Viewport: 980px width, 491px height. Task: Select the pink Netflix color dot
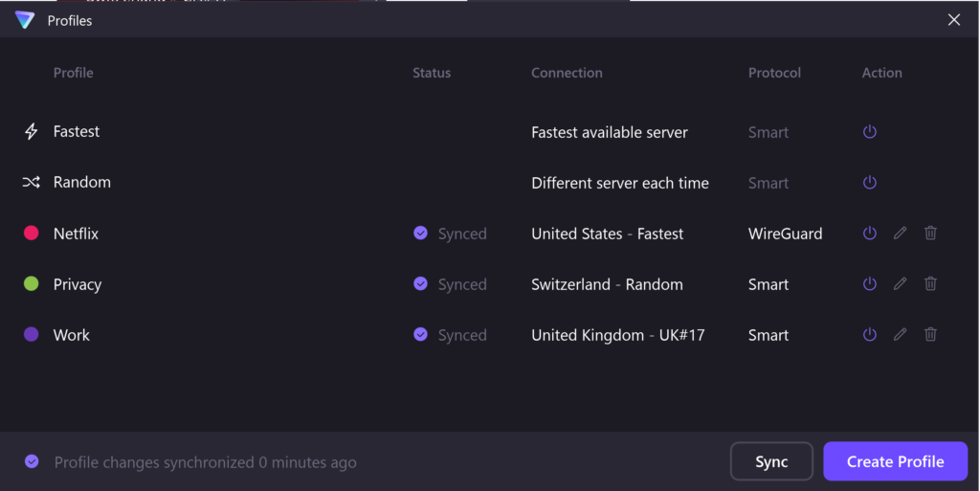coord(32,233)
